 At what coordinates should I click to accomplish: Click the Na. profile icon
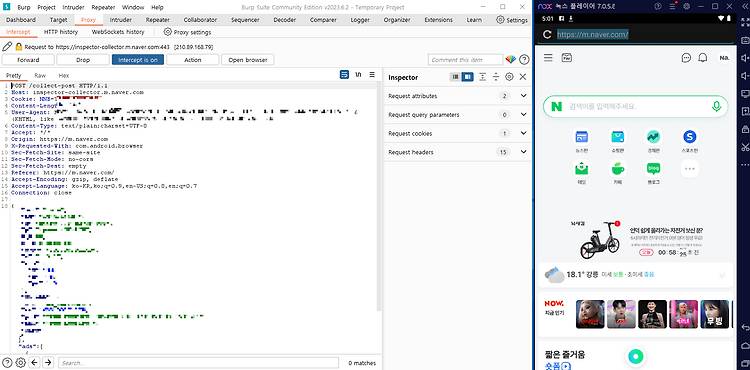(x=724, y=58)
